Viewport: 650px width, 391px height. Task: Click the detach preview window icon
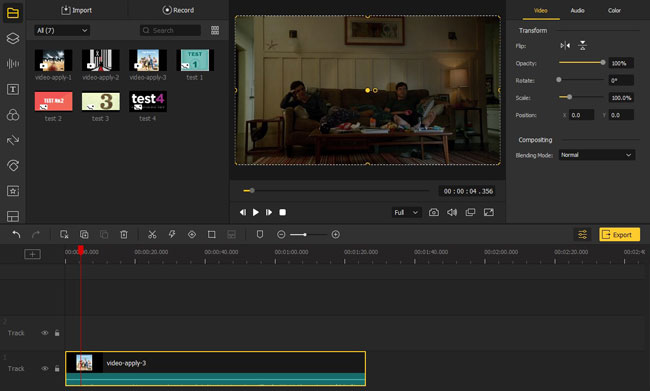coord(470,212)
